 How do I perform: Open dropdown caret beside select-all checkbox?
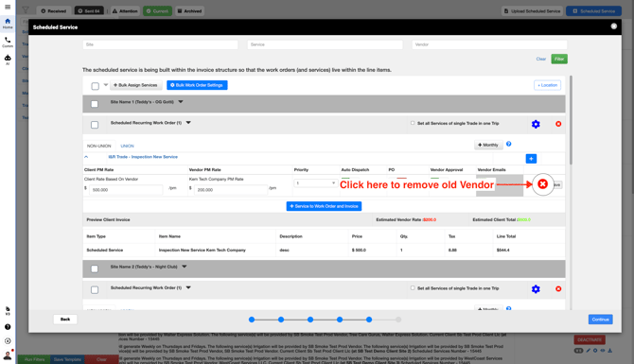pos(106,85)
